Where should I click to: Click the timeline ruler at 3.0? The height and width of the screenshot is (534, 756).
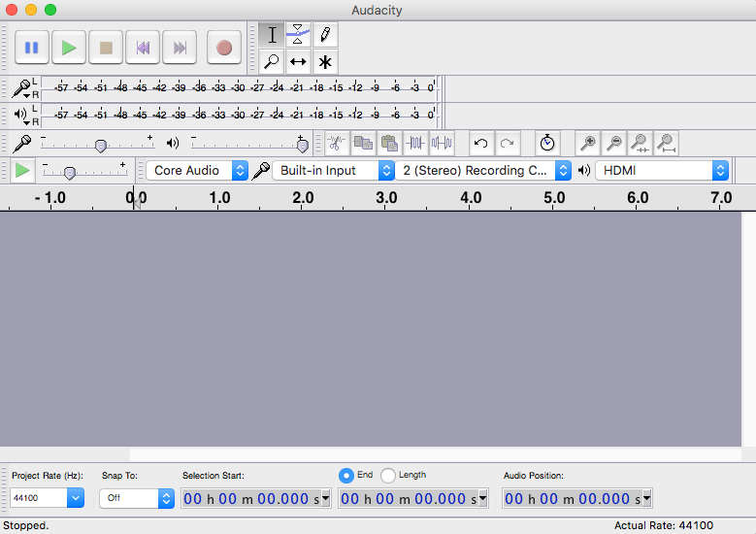click(x=386, y=198)
